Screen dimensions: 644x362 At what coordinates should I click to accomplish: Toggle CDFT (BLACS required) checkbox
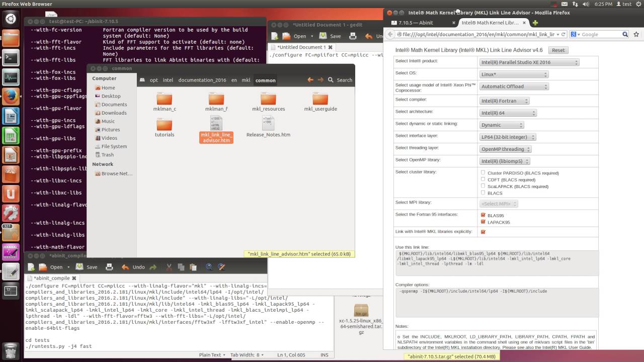click(483, 179)
